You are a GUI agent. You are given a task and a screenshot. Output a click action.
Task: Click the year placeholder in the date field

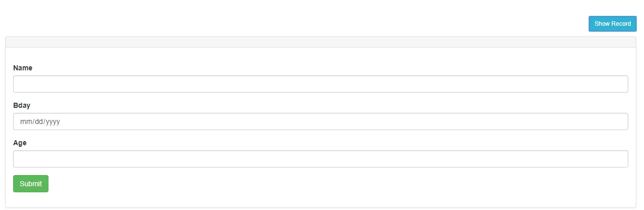pyautogui.click(x=53, y=121)
